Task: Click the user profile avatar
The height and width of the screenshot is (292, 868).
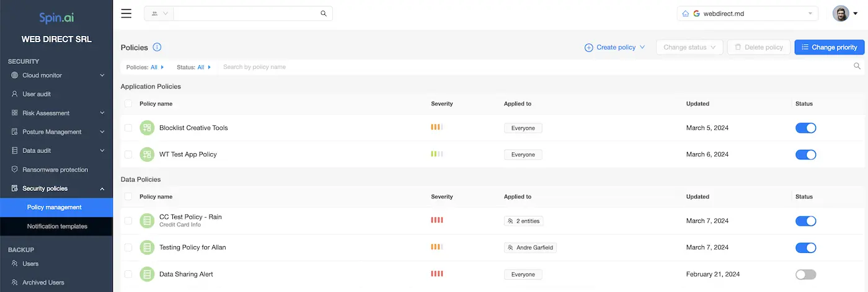Action: point(841,14)
